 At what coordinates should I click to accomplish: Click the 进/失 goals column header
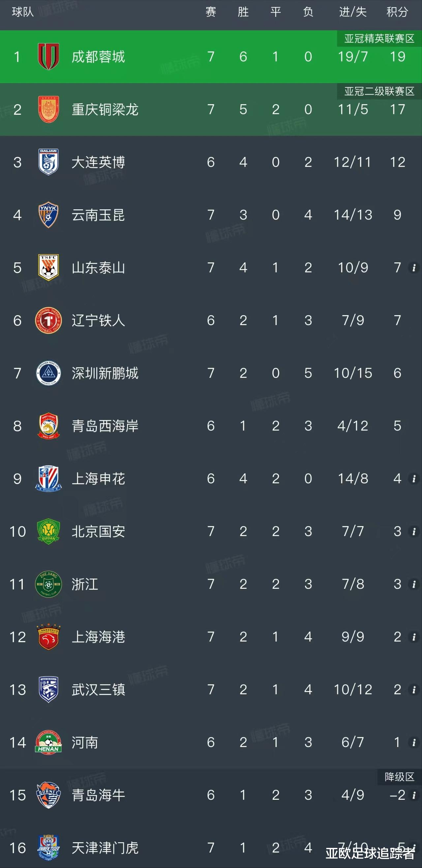click(352, 12)
